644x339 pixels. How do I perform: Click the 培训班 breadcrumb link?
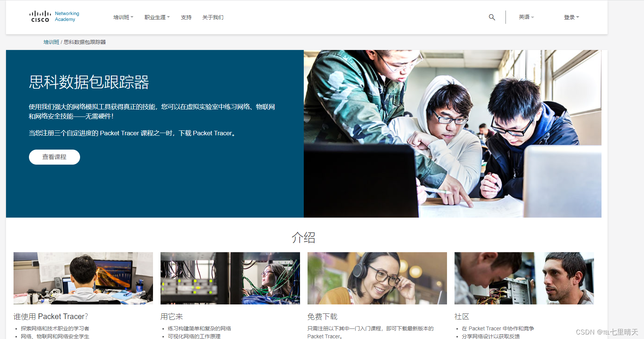tap(51, 42)
